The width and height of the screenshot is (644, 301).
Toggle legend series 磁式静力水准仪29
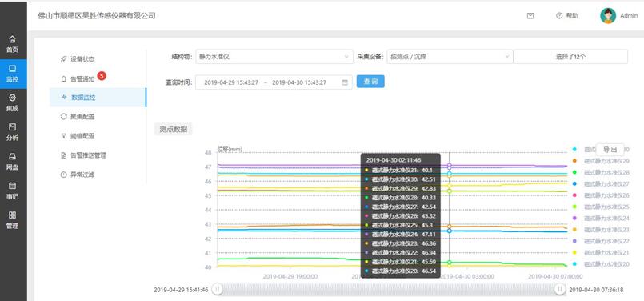[x=602, y=161]
